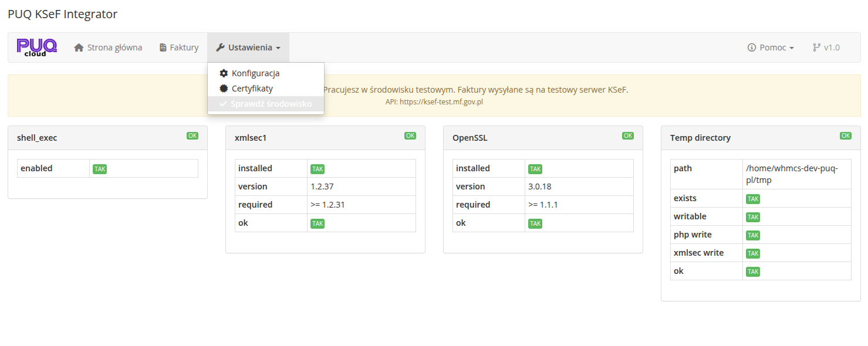Open the Konfiguracja menu entry
868x346 pixels.
coord(255,73)
